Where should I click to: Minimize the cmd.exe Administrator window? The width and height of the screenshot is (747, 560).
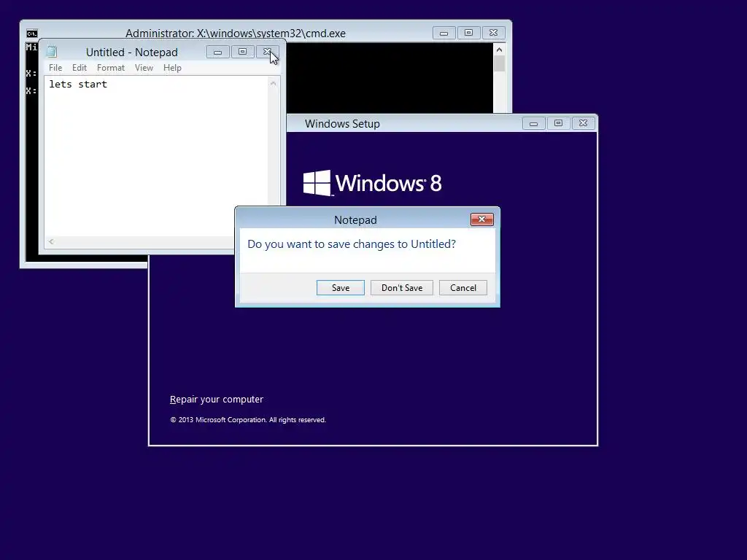(x=444, y=33)
